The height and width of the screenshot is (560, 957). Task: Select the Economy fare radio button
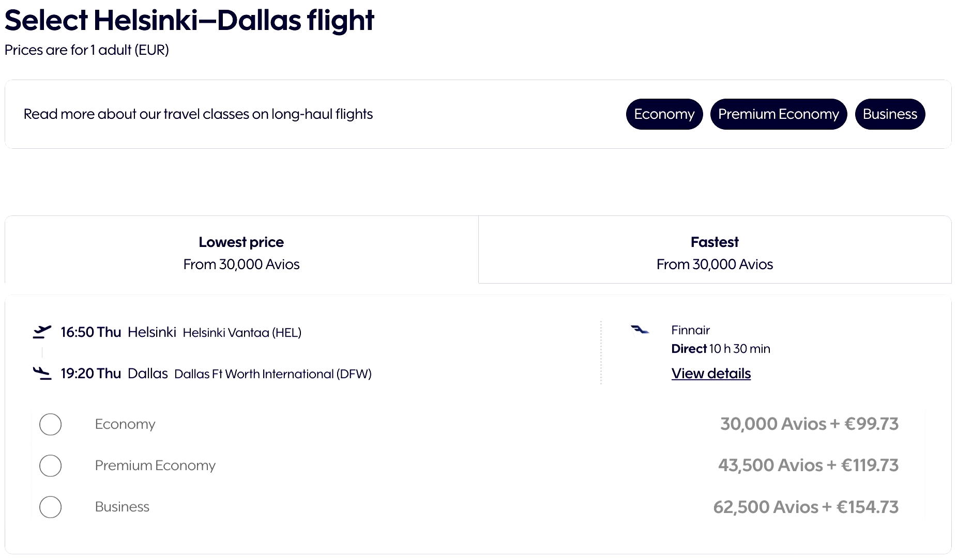pos(50,424)
